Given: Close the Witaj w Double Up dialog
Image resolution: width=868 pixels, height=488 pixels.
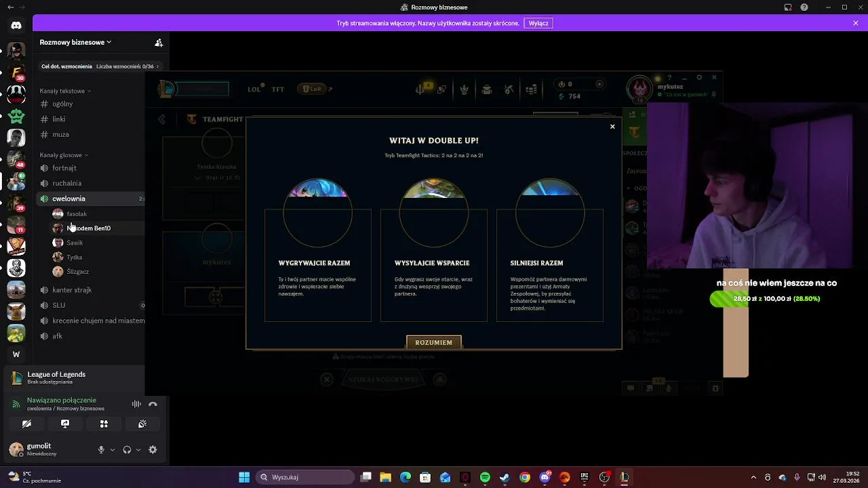Looking at the screenshot, I should (612, 127).
